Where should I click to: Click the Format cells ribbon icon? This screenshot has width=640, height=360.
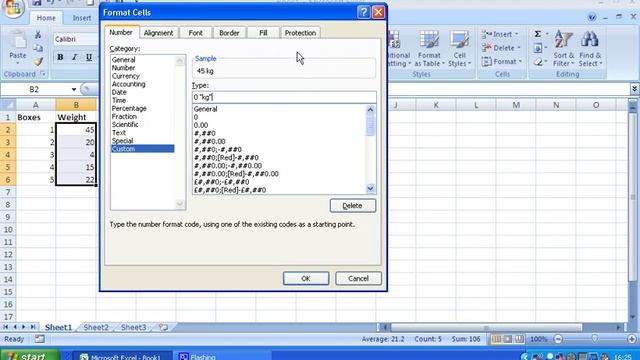click(x=487, y=62)
